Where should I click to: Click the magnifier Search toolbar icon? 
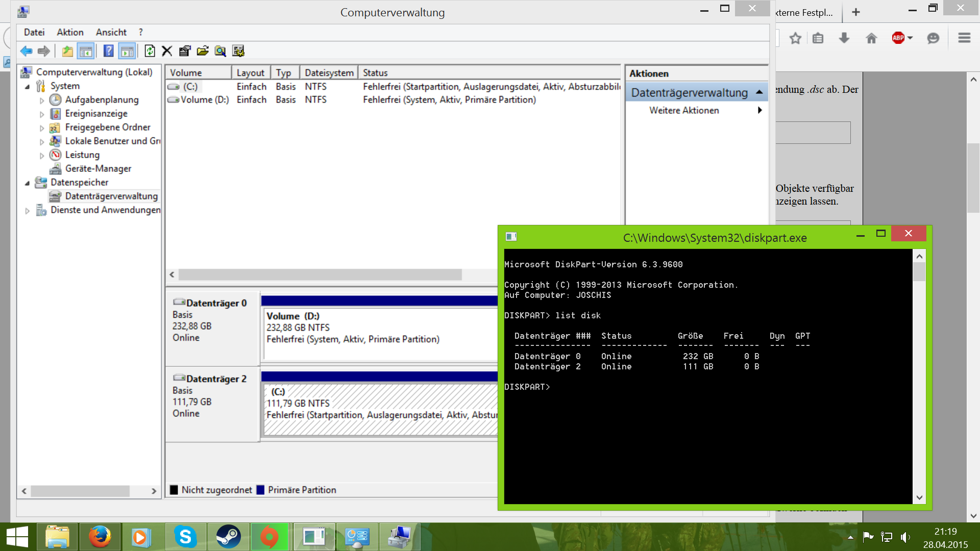pyautogui.click(x=220, y=51)
